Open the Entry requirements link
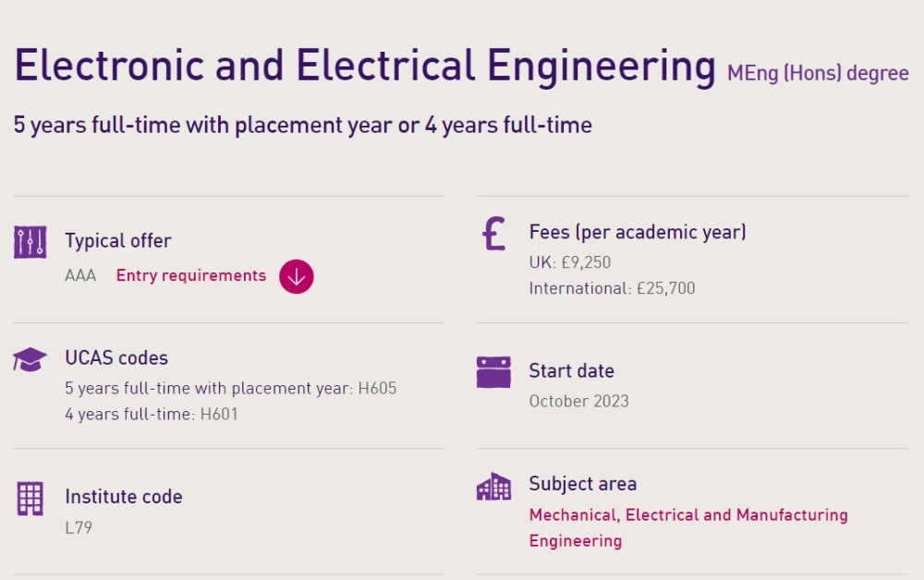 [191, 275]
